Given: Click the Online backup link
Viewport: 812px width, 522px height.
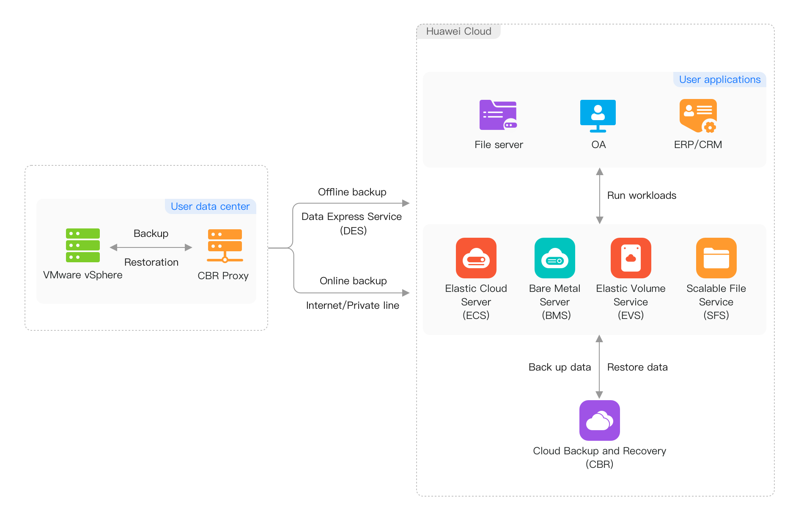Looking at the screenshot, I should (x=353, y=280).
